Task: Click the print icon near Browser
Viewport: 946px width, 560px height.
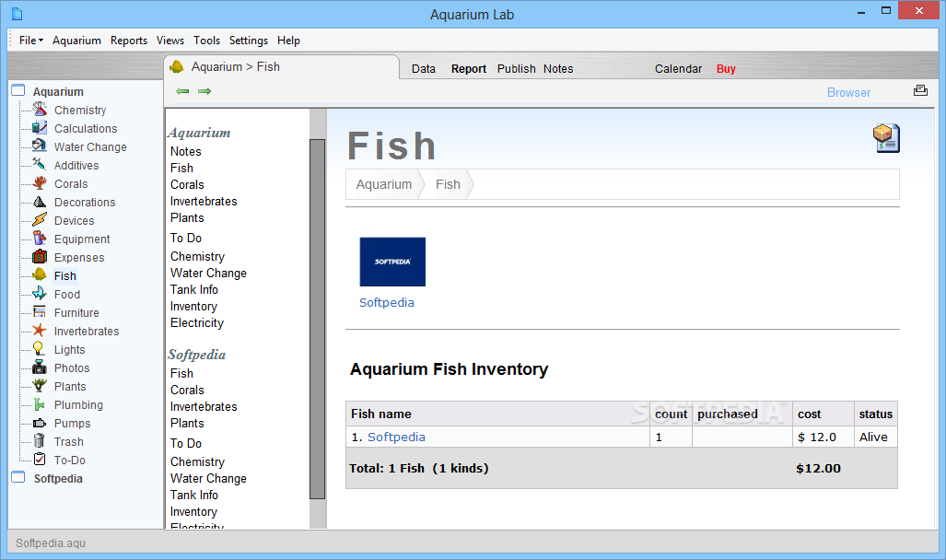Action: pos(920,90)
